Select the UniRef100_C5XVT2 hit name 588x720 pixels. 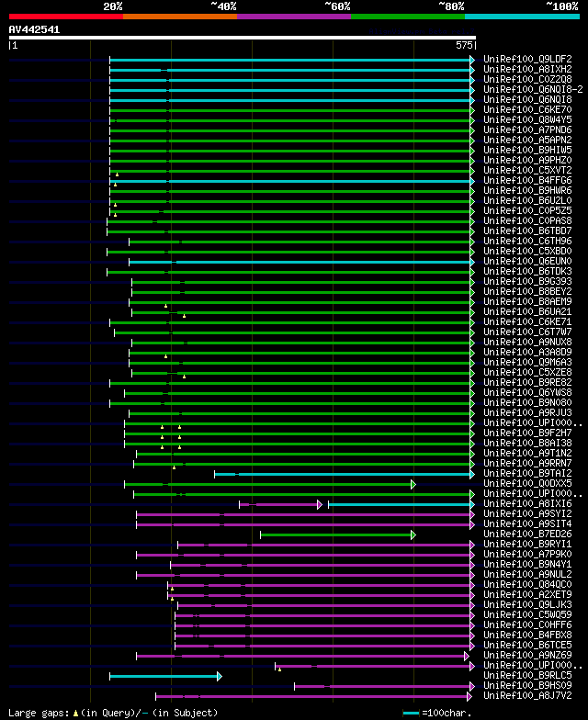527,171
